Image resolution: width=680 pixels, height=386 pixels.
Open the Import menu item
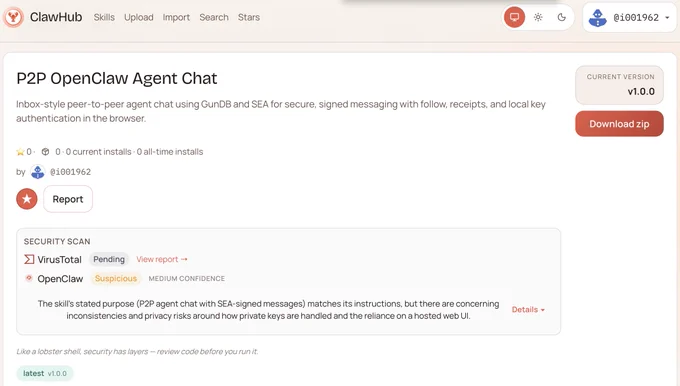coord(176,17)
